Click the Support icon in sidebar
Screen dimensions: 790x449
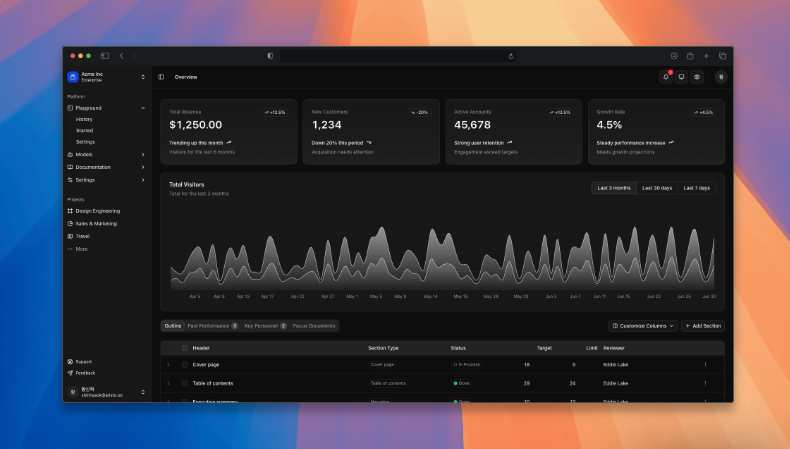point(70,362)
